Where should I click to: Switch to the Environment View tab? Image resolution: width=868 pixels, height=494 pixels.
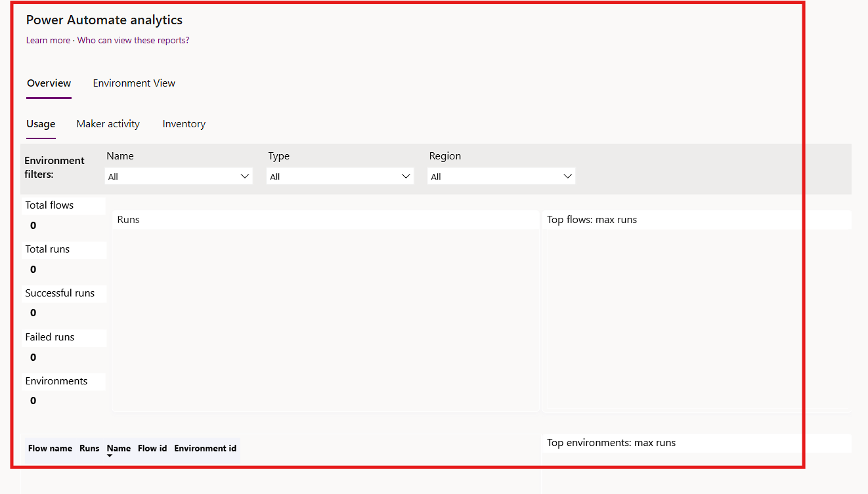[134, 83]
